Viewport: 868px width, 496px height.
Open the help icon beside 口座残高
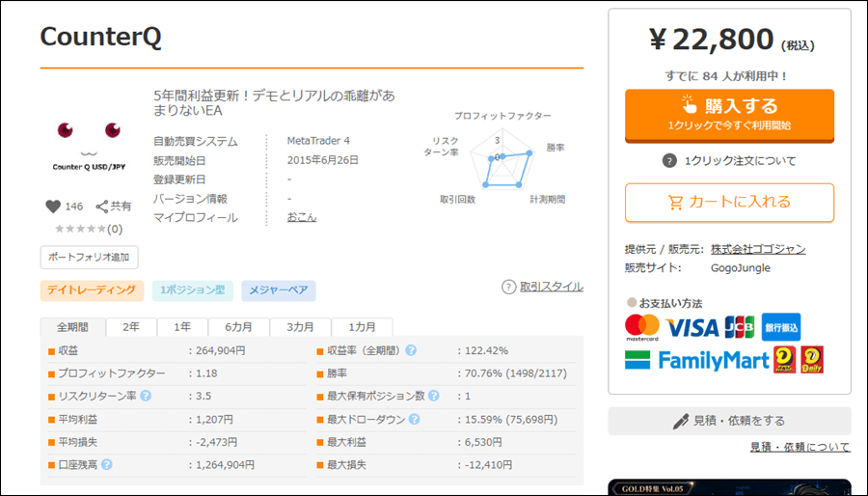[107, 464]
